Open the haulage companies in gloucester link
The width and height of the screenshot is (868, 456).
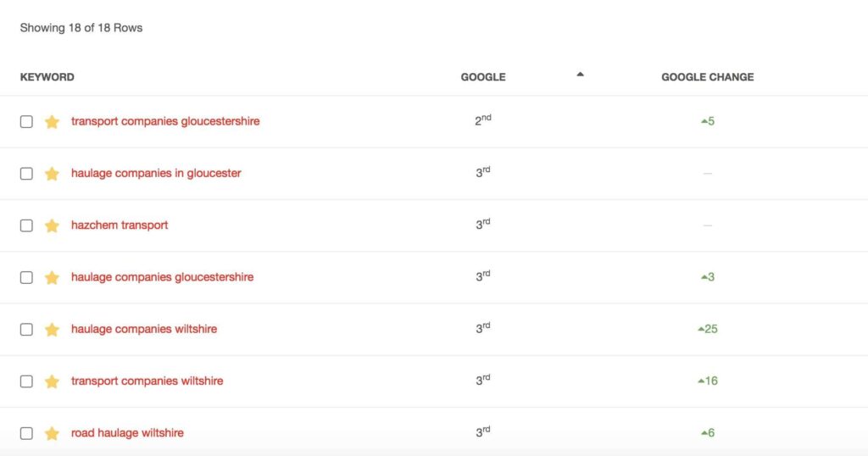tap(156, 173)
